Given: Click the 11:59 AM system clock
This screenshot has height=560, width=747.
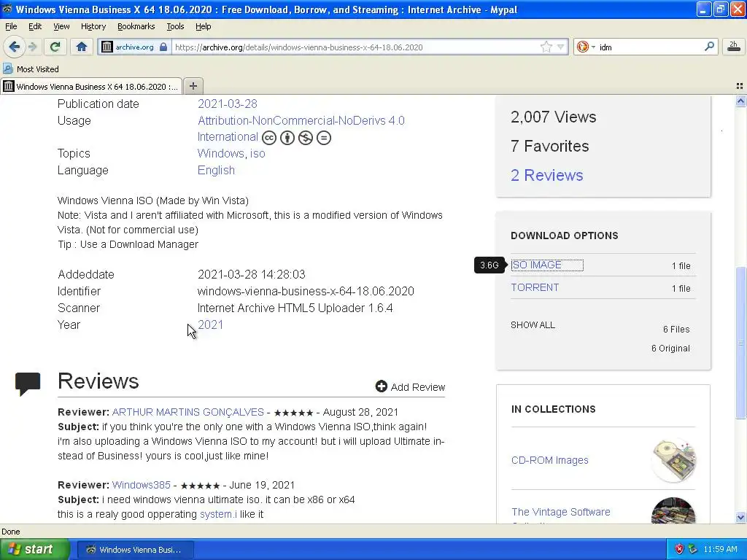Looking at the screenshot, I should click(720, 549).
